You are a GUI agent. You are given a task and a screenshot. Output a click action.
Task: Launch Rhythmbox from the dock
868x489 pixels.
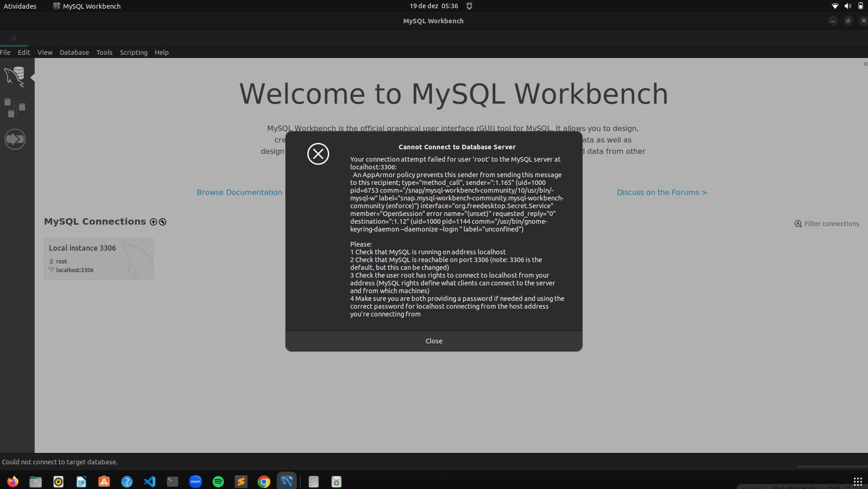tap(58, 482)
